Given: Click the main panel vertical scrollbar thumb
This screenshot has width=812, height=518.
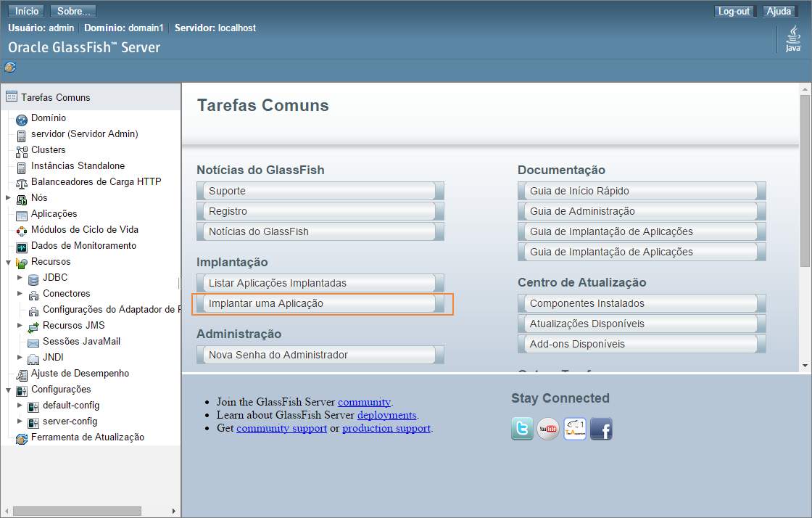Looking at the screenshot, I should coord(805,181).
